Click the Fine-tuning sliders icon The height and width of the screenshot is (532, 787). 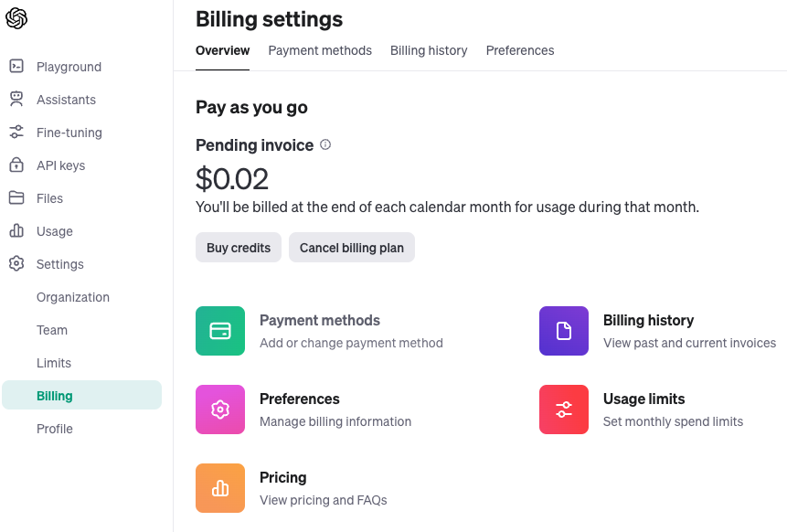click(16, 133)
